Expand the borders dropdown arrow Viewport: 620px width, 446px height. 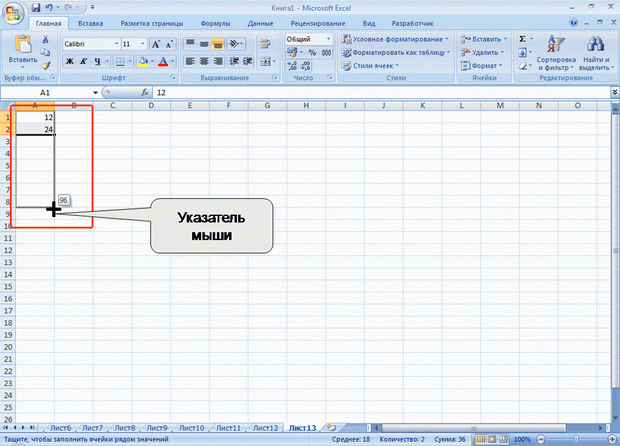[x=130, y=61]
